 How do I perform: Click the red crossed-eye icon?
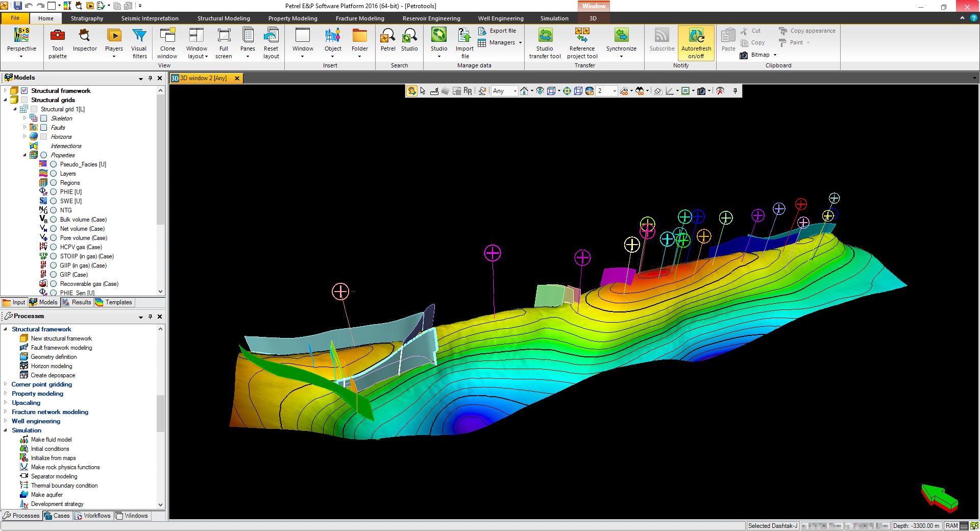(720, 91)
